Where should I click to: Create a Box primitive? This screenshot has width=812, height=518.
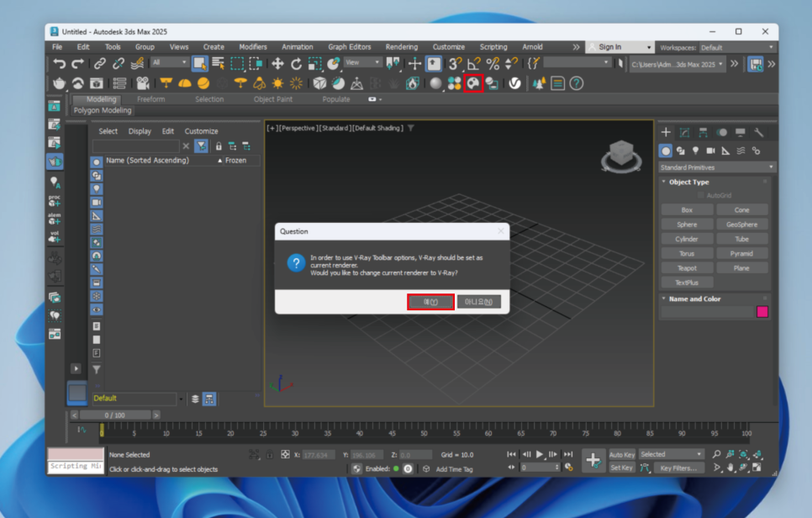[x=687, y=209]
